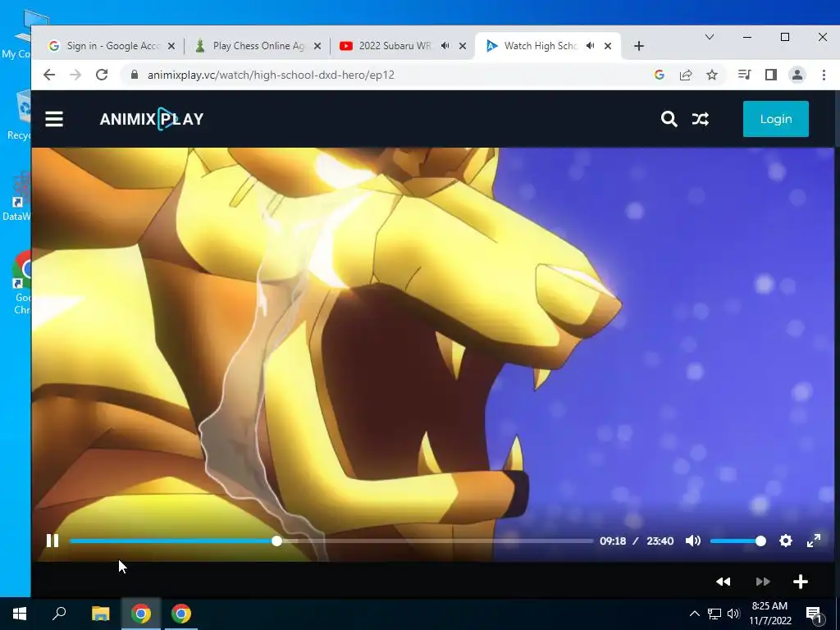This screenshot has height=630, width=840.
Task: Expand the Chrome tab search chevron
Action: pyautogui.click(x=710, y=37)
